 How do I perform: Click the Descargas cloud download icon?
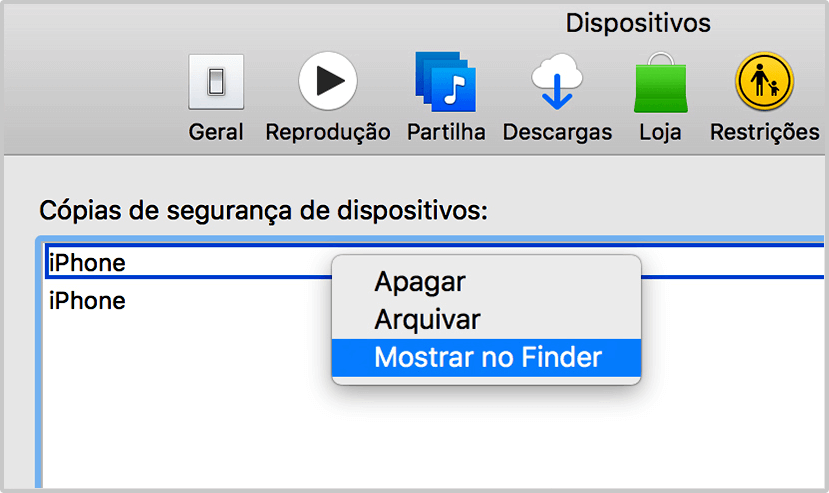557,82
